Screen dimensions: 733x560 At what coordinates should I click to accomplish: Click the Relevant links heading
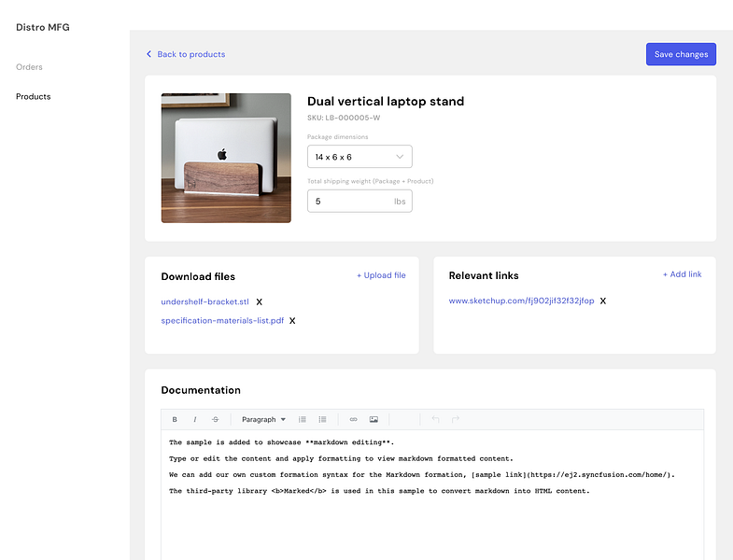click(484, 275)
